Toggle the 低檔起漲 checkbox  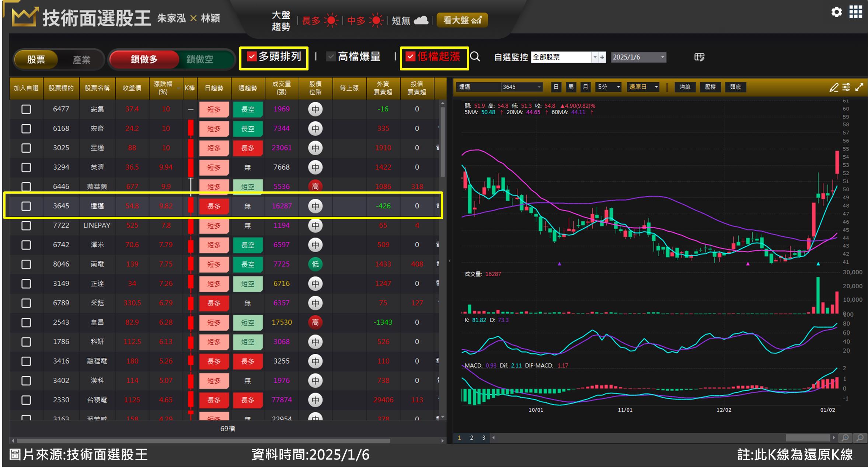click(x=410, y=56)
